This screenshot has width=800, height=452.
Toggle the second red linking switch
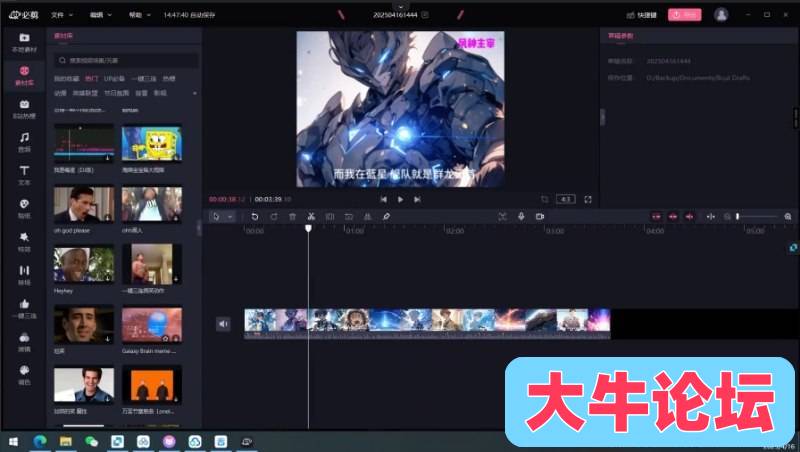pos(673,217)
